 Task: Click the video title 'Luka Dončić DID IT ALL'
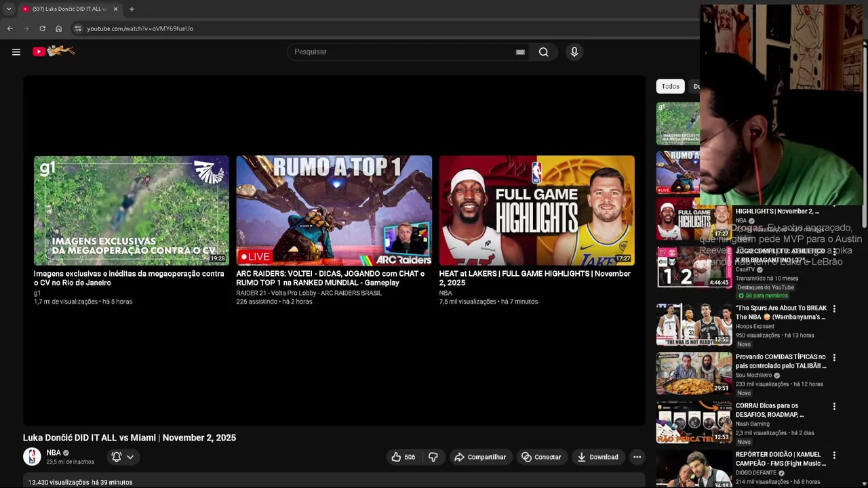tap(130, 438)
